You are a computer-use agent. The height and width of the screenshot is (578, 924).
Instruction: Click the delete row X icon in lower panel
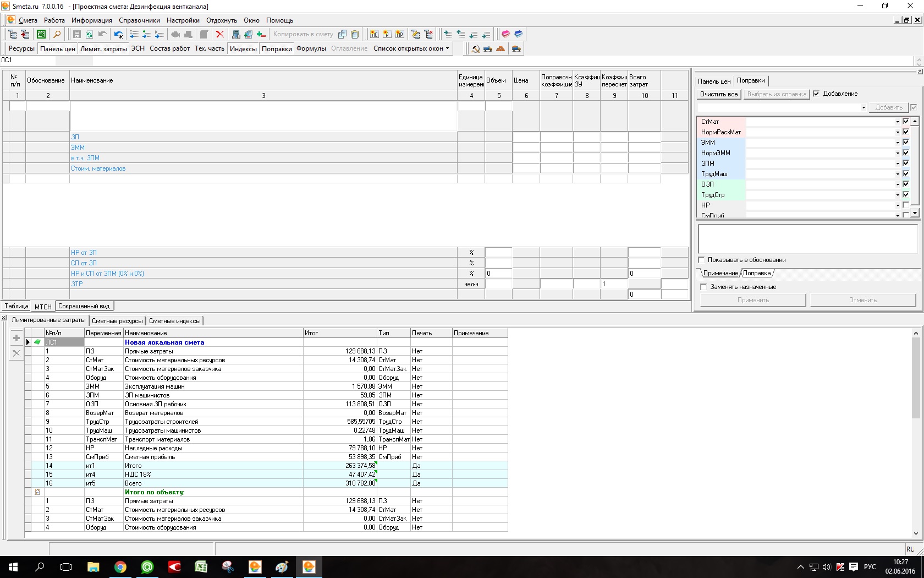(16, 353)
